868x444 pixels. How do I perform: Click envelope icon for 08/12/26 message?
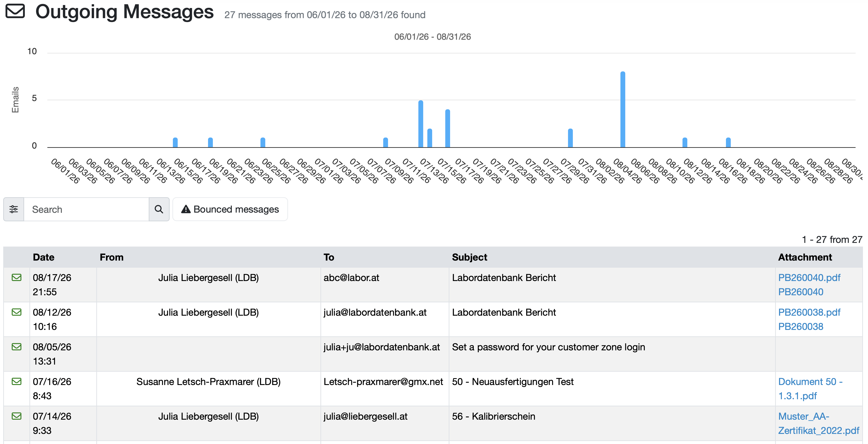[x=17, y=312]
